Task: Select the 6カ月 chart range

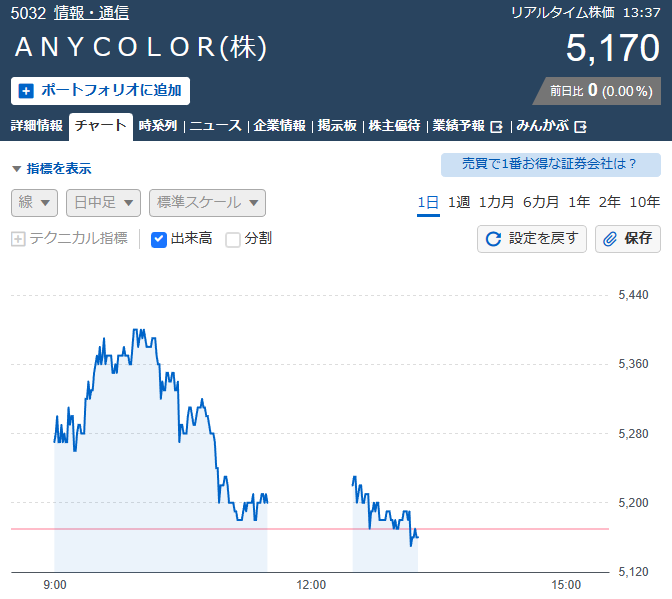Action: pos(541,202)
